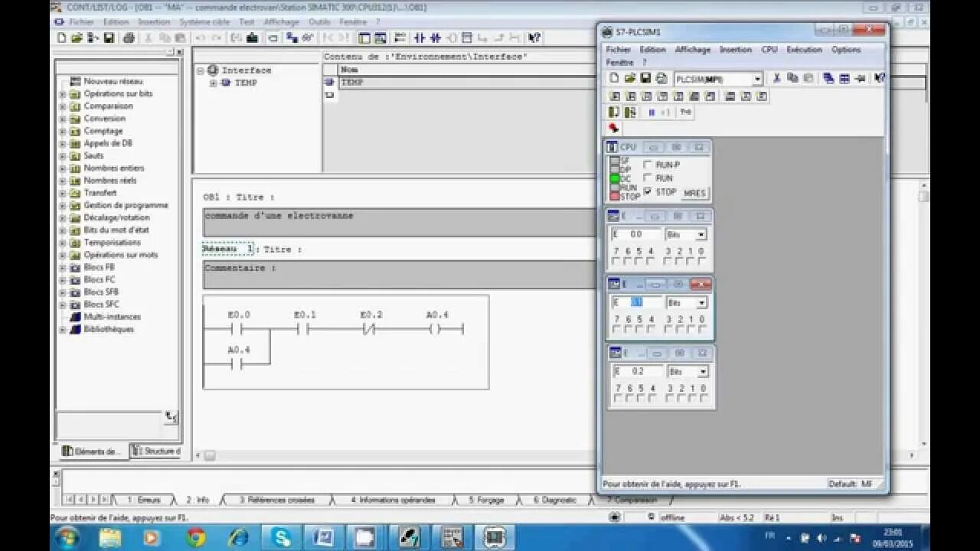The height and width of the screenshot is (551, 980).
Task: Expand Comparaison folder in tree
Action: click(x=63, y=106)
